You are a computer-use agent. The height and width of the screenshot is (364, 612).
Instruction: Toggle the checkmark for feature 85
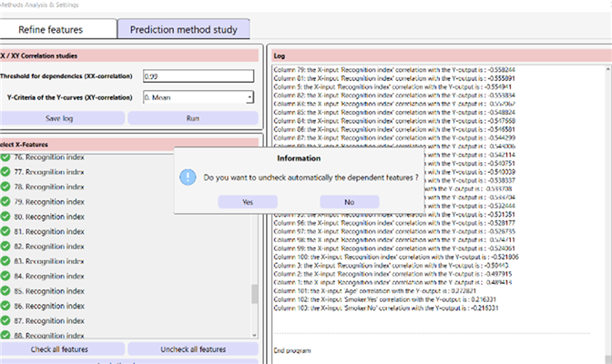coord(5,290)
